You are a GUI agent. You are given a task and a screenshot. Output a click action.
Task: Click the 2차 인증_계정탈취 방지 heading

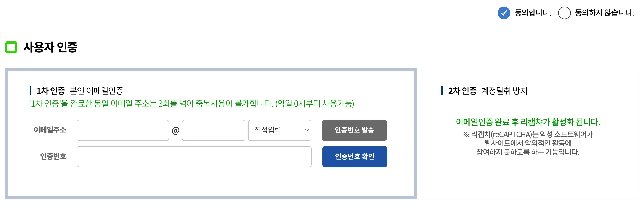coord(487,91)
